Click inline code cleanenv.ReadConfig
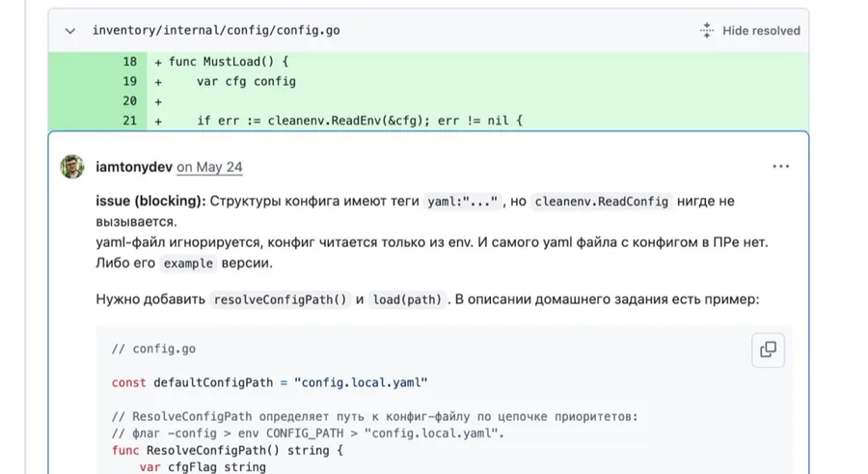868x474 pixels. point(601,201)
